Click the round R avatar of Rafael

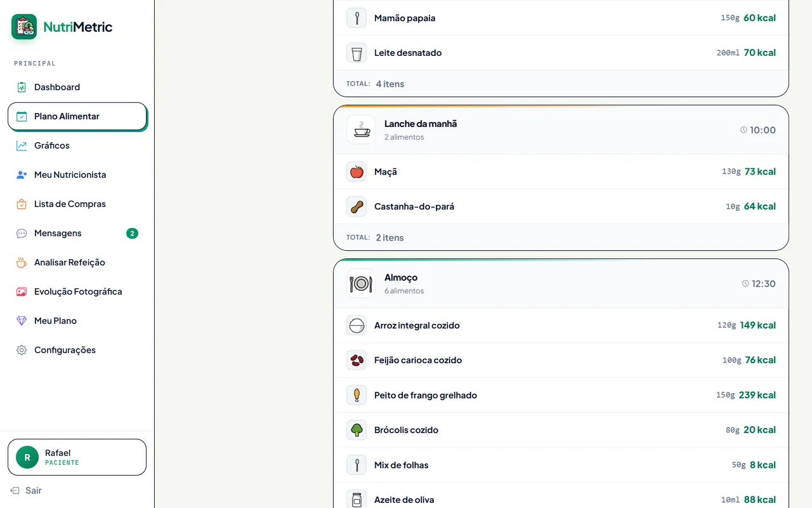[27, 457]
